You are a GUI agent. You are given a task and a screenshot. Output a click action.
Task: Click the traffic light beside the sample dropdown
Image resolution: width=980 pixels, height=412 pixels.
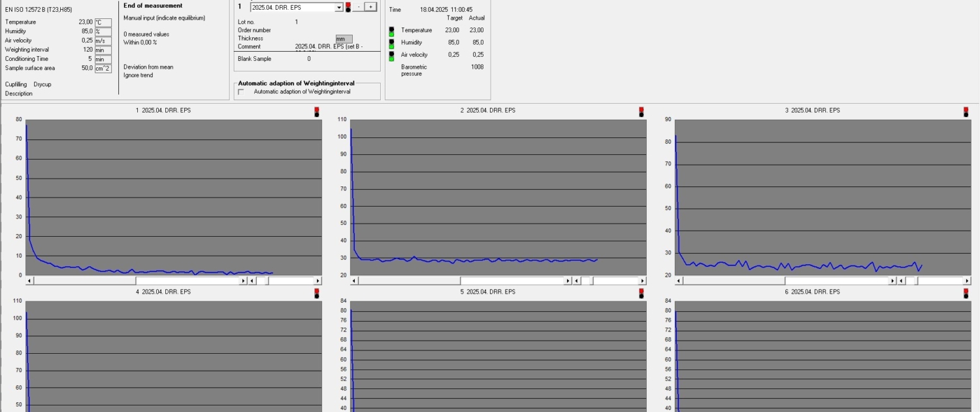348,7
